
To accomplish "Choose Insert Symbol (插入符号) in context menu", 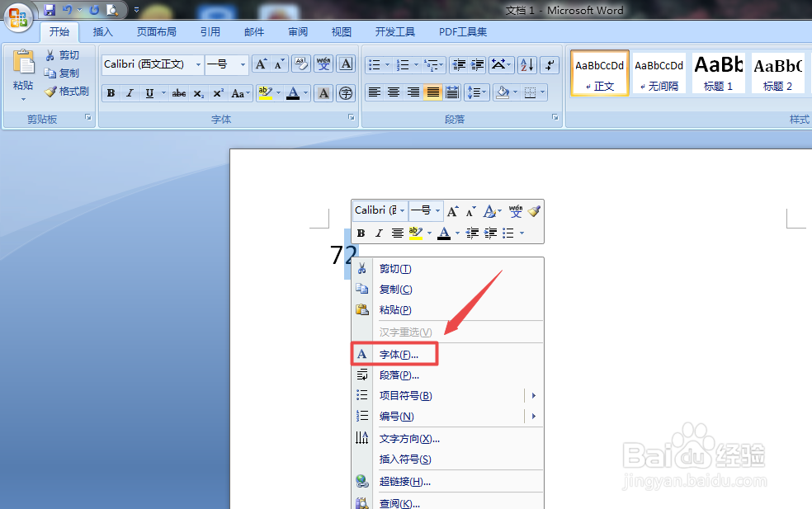I will (x=447, y=460).
